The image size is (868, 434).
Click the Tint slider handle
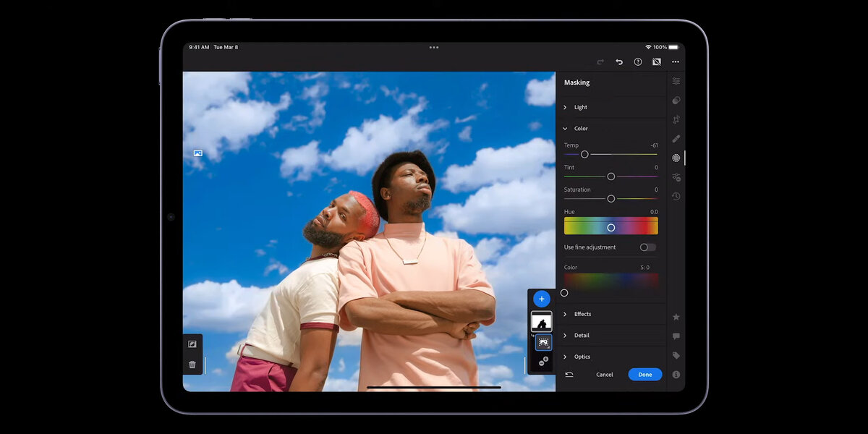[611, 176]
